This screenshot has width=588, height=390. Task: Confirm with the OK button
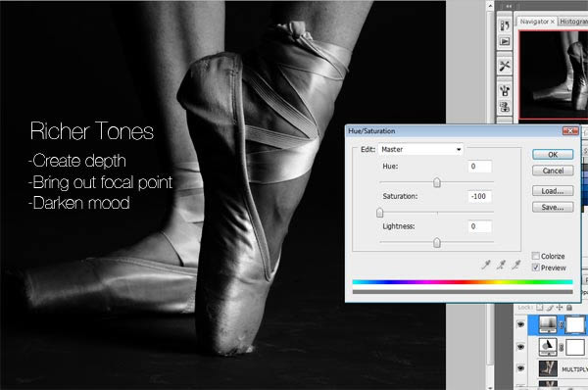tap(553, 155)
